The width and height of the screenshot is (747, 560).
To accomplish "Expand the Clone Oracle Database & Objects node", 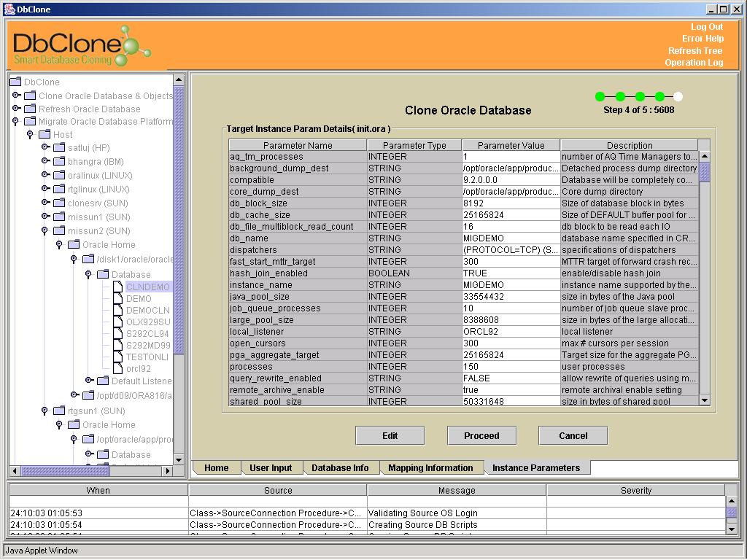I will coord(16,96).
